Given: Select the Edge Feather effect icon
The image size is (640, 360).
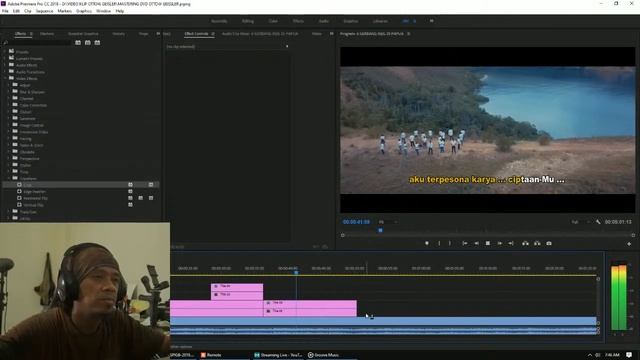Looking at the screenshot, I should point(19,191).
